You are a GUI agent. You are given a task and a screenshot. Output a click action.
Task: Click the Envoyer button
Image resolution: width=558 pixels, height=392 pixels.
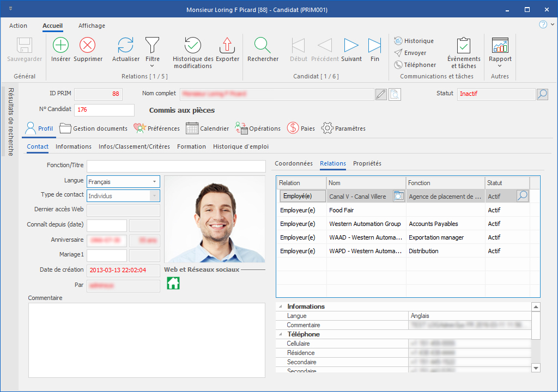click(410, 53)
